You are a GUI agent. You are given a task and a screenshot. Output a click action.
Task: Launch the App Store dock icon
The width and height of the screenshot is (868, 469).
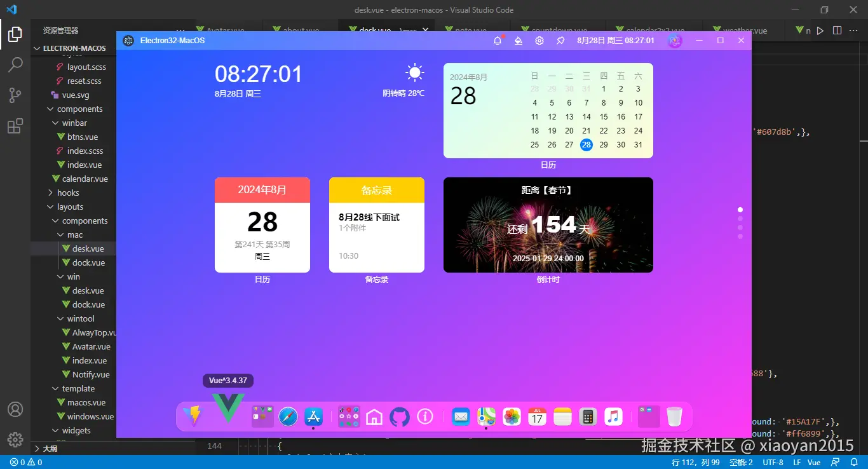point(313,417)
